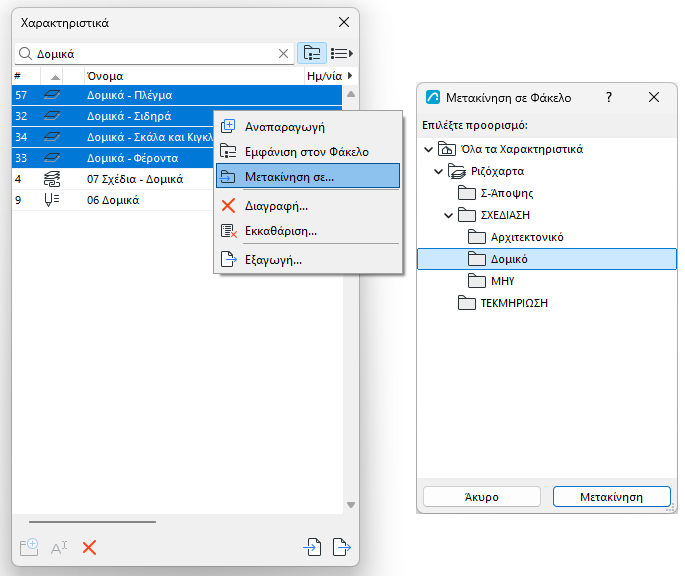Collapse the Ριζόχαρτα tree node

[x=438, y=172]
